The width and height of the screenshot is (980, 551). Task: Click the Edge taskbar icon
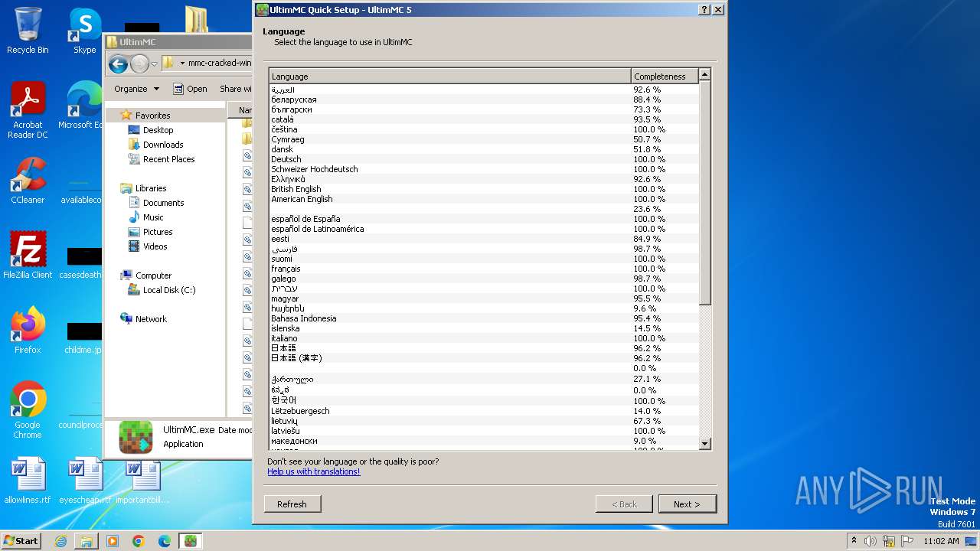point(165,541)
